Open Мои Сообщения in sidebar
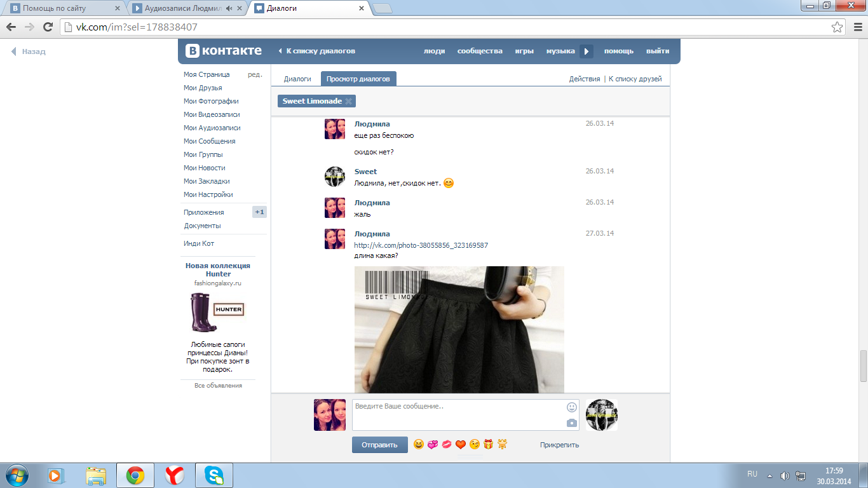The image size is (868, 488). point(209,141)
